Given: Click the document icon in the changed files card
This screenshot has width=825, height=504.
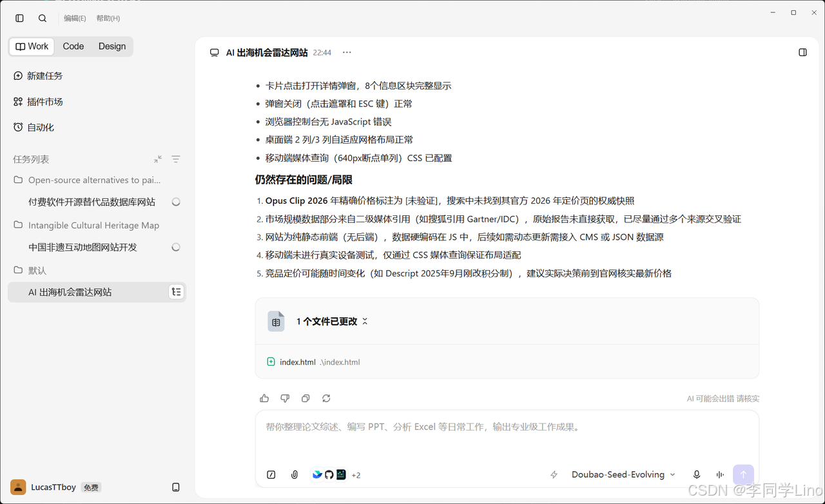Looking at the screenshot, I should 276,321.
